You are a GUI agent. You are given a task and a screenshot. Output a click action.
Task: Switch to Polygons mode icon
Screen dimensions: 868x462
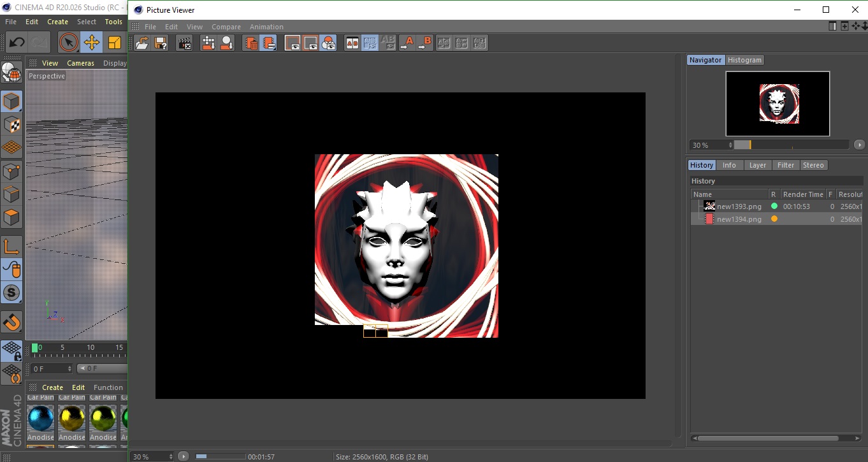click(11, 217)
